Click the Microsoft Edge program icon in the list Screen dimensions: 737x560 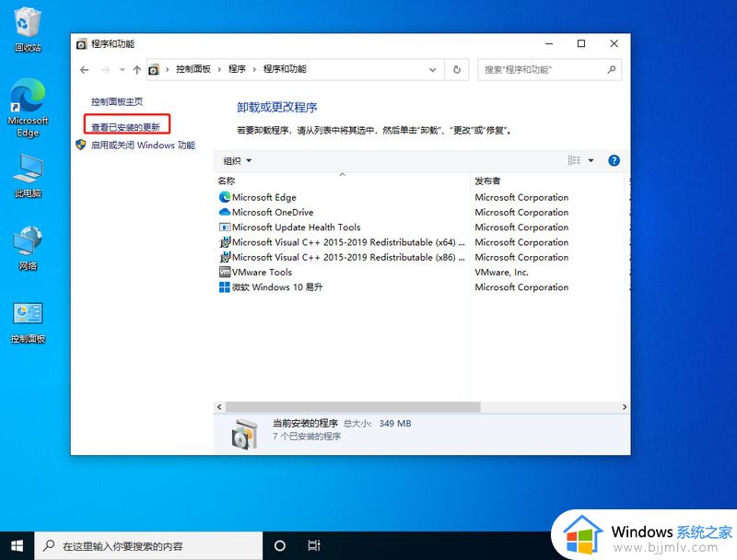click(225, 197)
